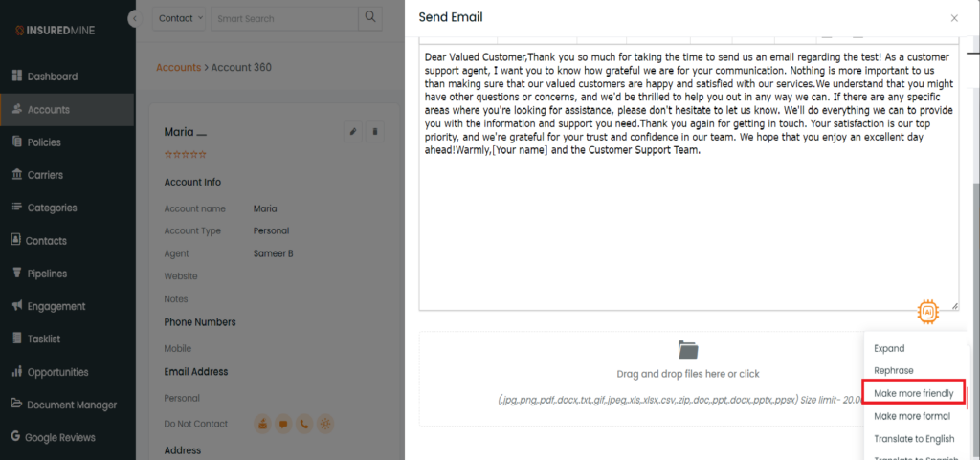Click the search magnifier icon

click(370, 18)
